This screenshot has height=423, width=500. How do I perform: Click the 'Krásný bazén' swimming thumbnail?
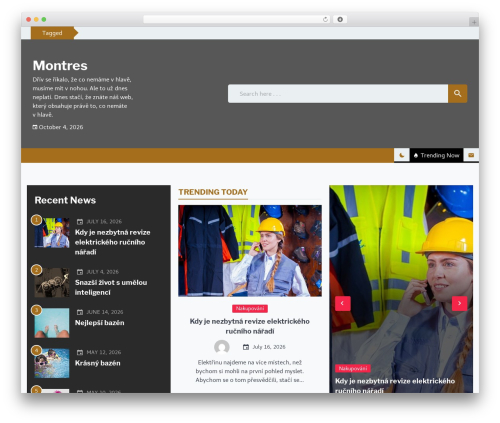[x=52, y=363]
